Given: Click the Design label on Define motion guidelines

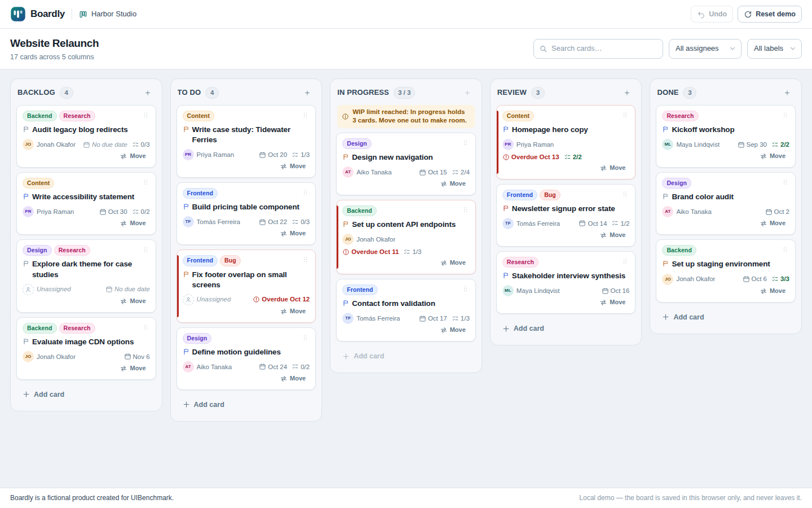Looking at the screenshot, I should pyautogui.click(x=197, y=339).
